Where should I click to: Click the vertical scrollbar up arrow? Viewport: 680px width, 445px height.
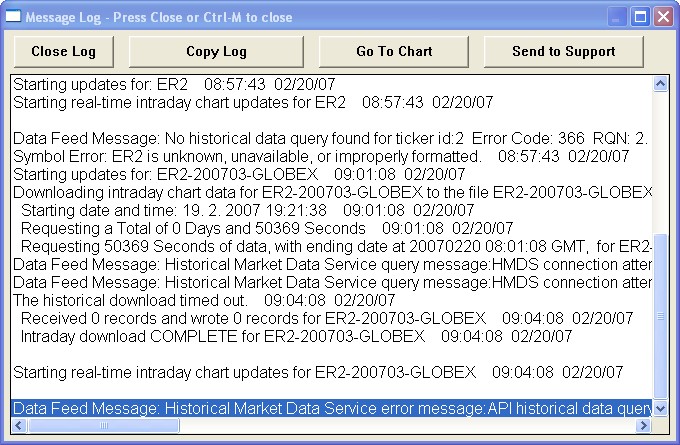click(x=660, y=83)
